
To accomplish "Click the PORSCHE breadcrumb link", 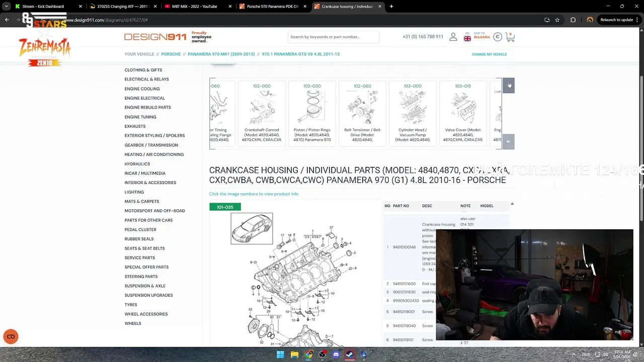I will click(x=171, y=54).
